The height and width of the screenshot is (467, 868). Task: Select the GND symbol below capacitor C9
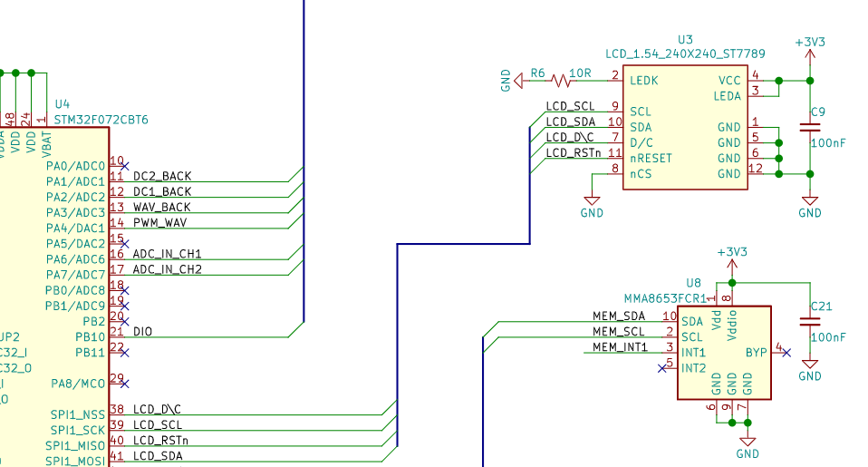coord(810,207)
